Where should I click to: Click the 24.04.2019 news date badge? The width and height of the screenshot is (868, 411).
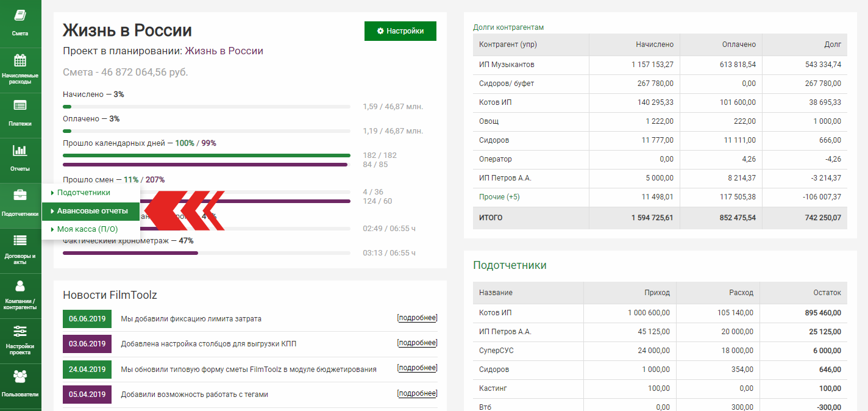87,369
